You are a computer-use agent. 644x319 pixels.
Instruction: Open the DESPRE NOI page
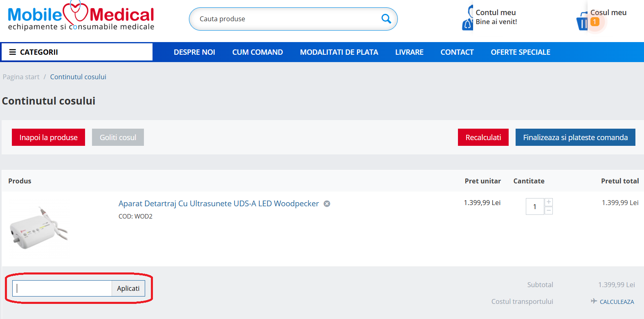coord(194,52)
